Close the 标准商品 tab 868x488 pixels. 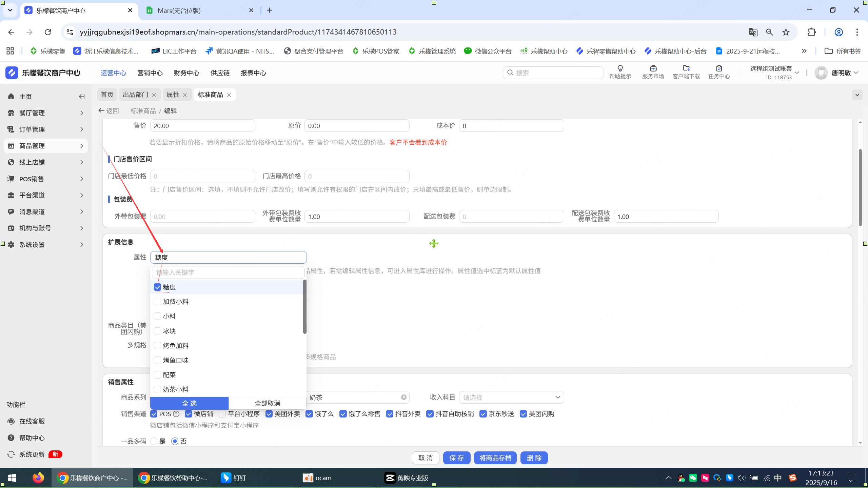click(229, 95)
